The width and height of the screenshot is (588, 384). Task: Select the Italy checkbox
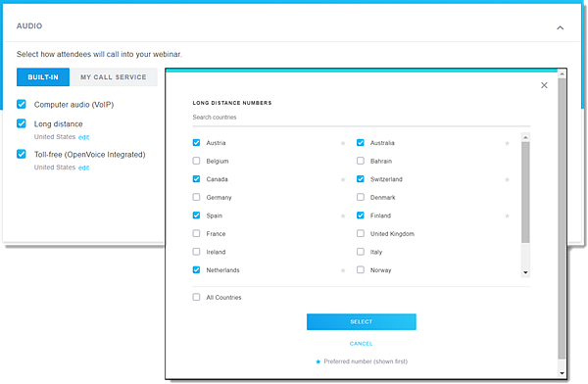pyautogui.click(x=361, y=252)
